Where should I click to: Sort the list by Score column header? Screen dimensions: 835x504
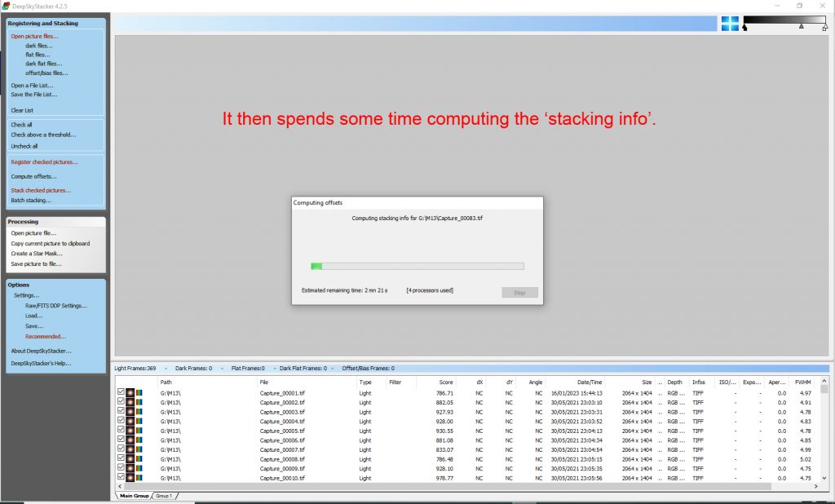pos(446,382)
